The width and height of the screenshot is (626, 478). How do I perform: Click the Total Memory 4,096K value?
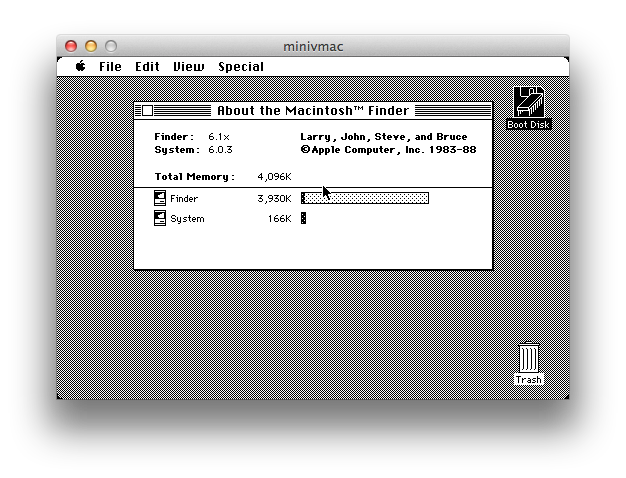[274, 177]
